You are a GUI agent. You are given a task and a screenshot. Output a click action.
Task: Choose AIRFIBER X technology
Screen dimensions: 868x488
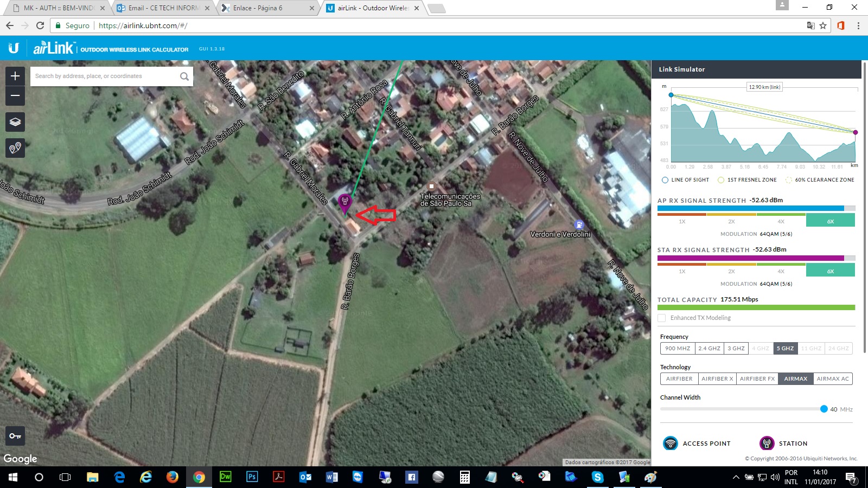717,379
